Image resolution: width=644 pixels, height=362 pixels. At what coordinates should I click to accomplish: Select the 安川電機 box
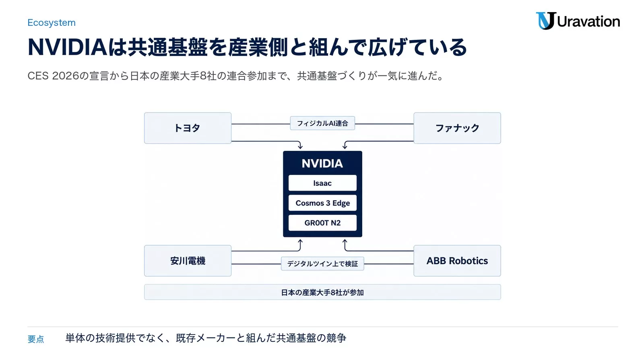(x=188, y=261)
